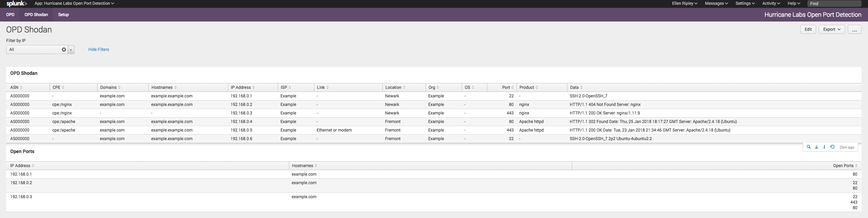868x218 pixels.
Task: Sort by Port column
Action: (508, 87)
